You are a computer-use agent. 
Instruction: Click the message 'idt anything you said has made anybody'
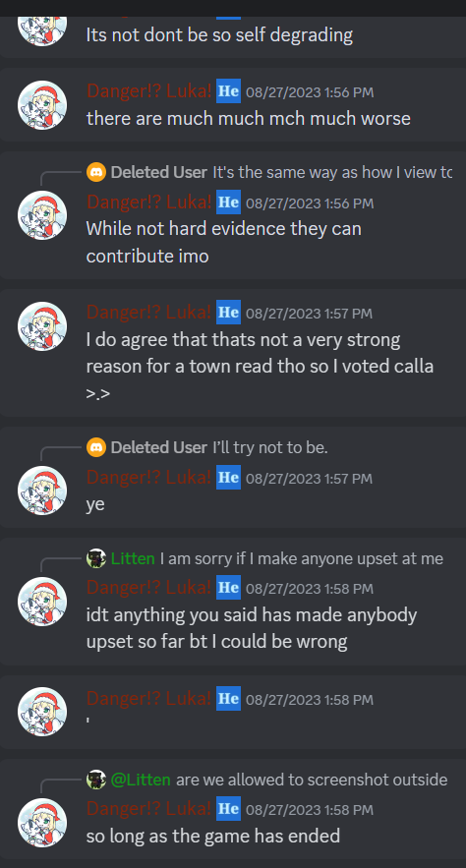[x=252, y=628]
